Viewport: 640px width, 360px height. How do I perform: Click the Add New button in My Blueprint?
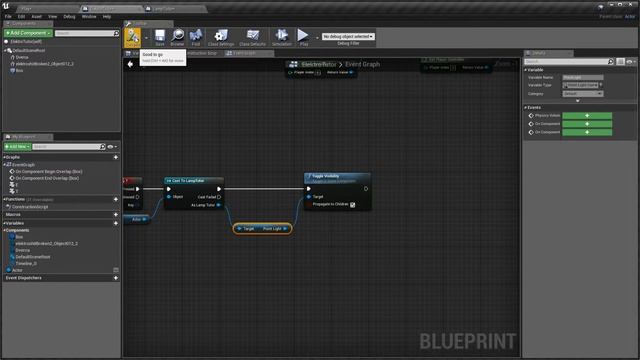click(x=17, y=147)
